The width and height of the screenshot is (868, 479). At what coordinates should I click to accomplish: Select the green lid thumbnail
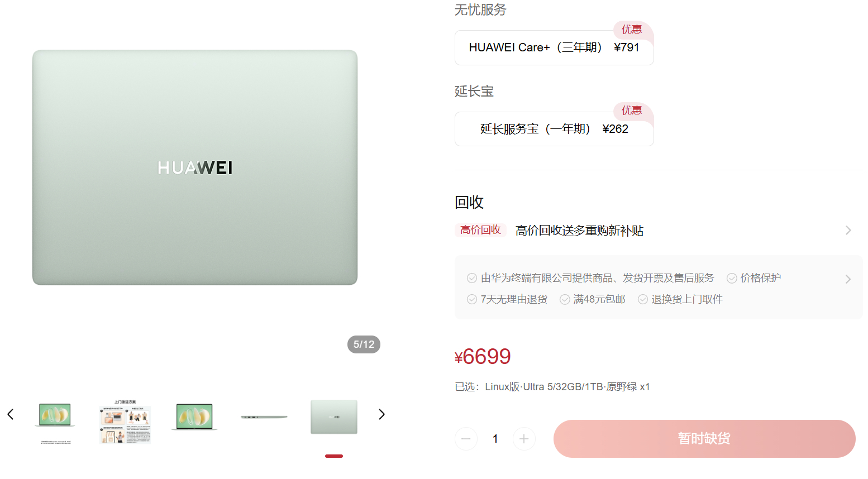pyautogui.click(x=334, y=417)
